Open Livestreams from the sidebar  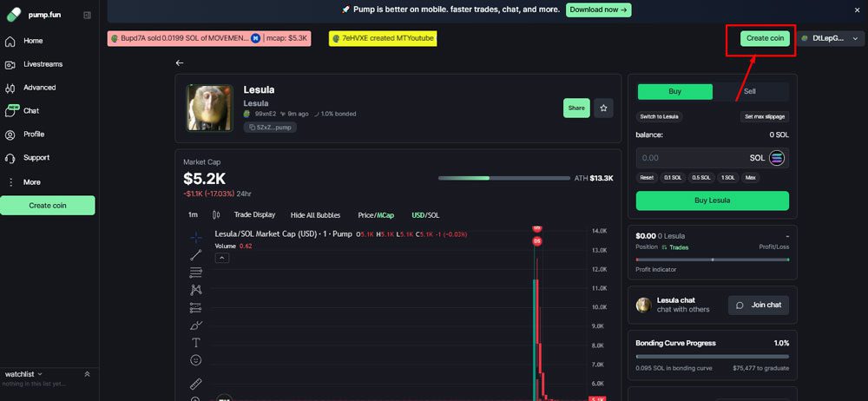click(x=43, y=64)
